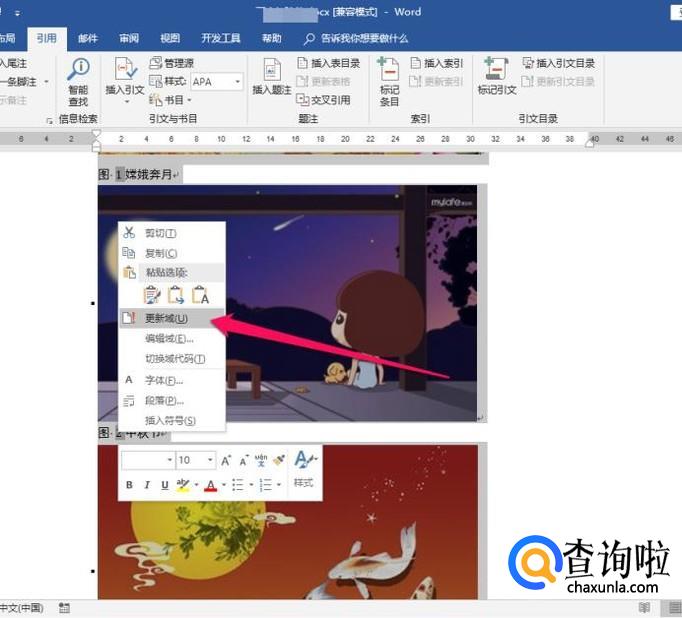Viewport: 682px width, 618px height.
Task: Expand the numbered list dropdown arrow
Action: [279, 484]
